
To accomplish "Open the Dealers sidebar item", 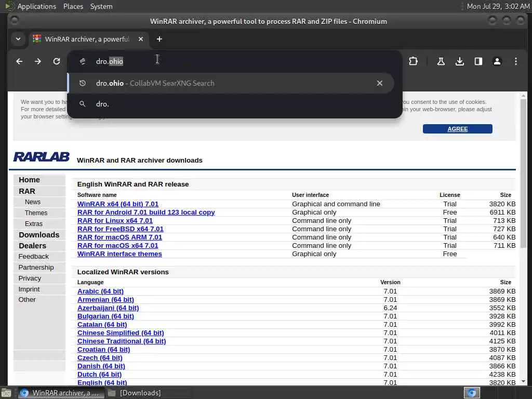I will (33, 246).
